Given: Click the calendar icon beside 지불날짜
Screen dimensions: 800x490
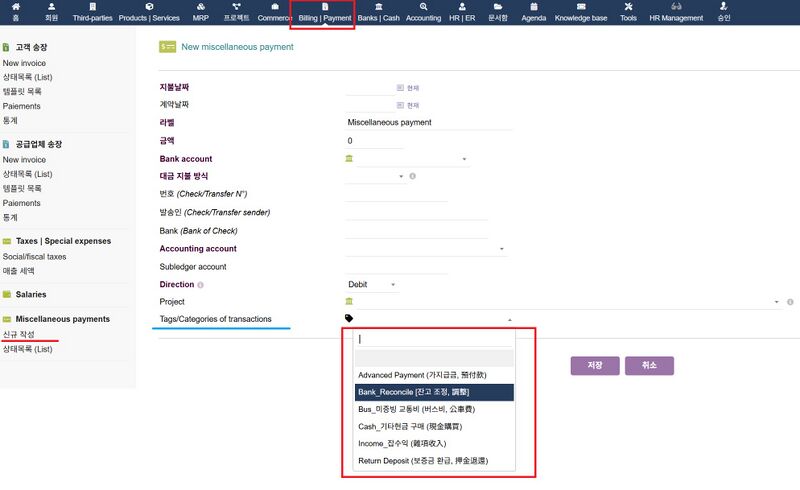Looking at the screenshot, I should point(400,87).
